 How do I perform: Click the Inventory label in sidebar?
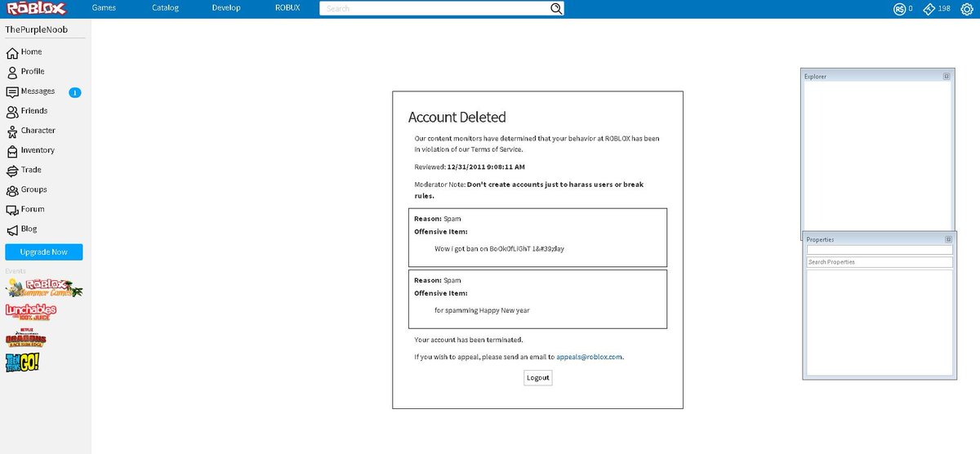[38, 150]
